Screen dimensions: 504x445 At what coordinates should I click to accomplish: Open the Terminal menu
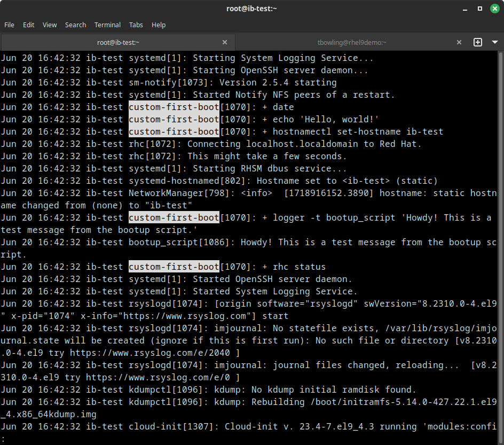tap(107, 25)
